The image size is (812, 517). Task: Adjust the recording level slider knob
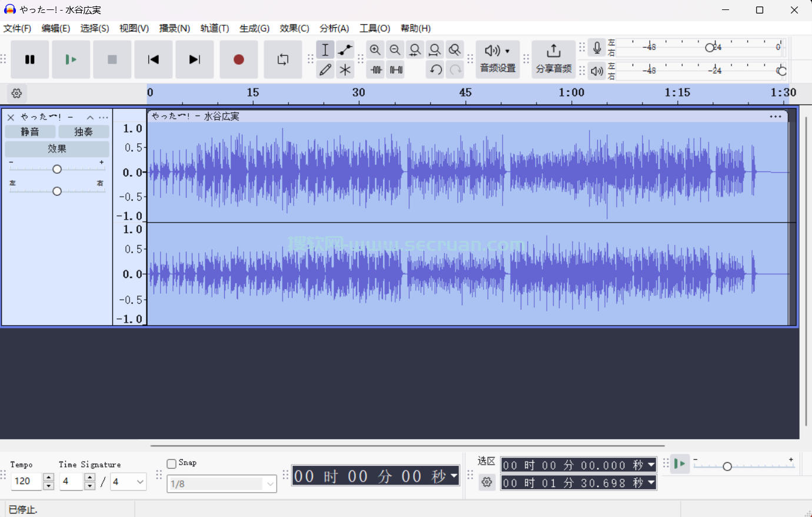pyautogui.click(x=710, y=47)
